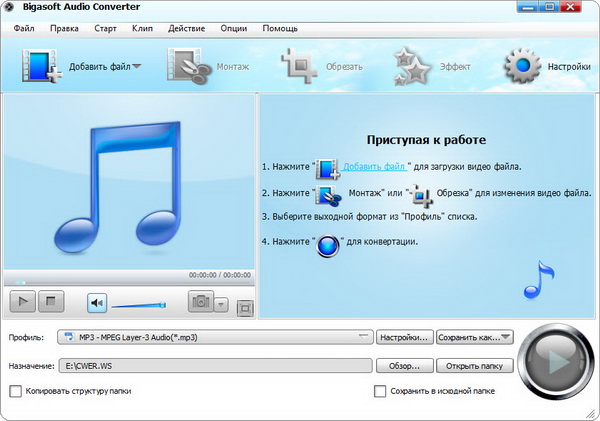
Task: Open the Сохранить как dropdown
Action: tap(475, 337)
